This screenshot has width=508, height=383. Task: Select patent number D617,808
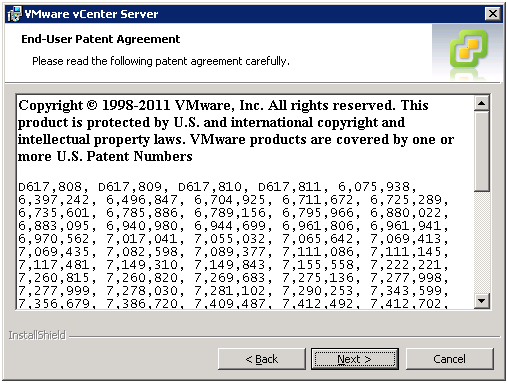coord(50,187)
